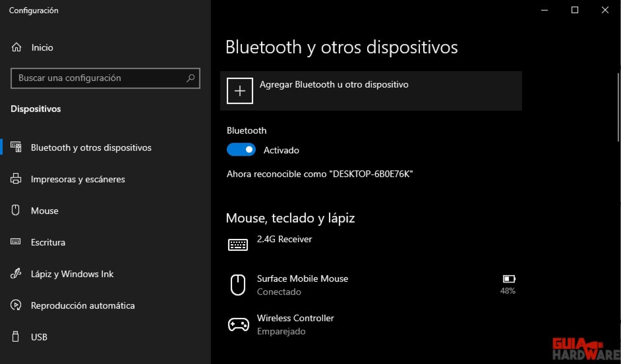Click the Bluetooth devices sidebar icon

pos(16,147)
